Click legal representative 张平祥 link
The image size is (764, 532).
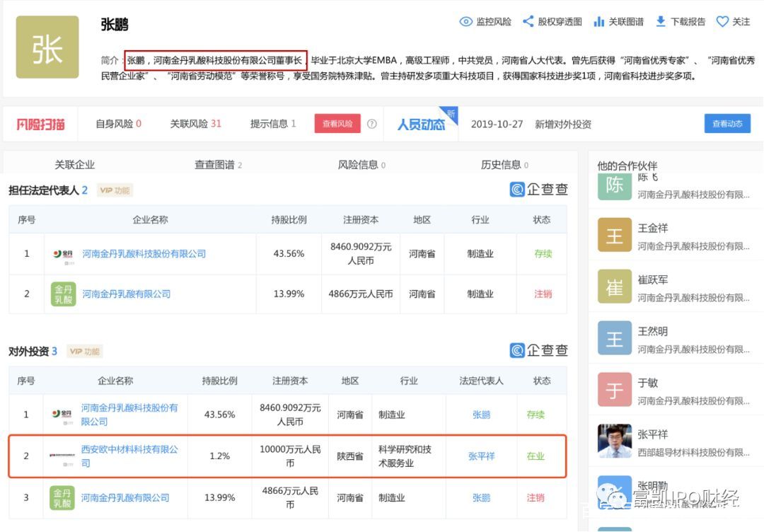pyautogui.click(x=482, y=456)
